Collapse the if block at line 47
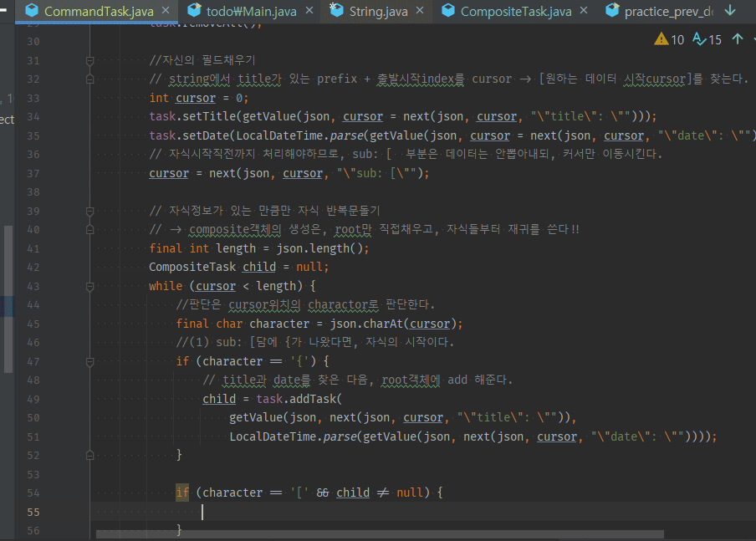Image resolution: width=756 pixels, height=541 pixels. (89, 361)
